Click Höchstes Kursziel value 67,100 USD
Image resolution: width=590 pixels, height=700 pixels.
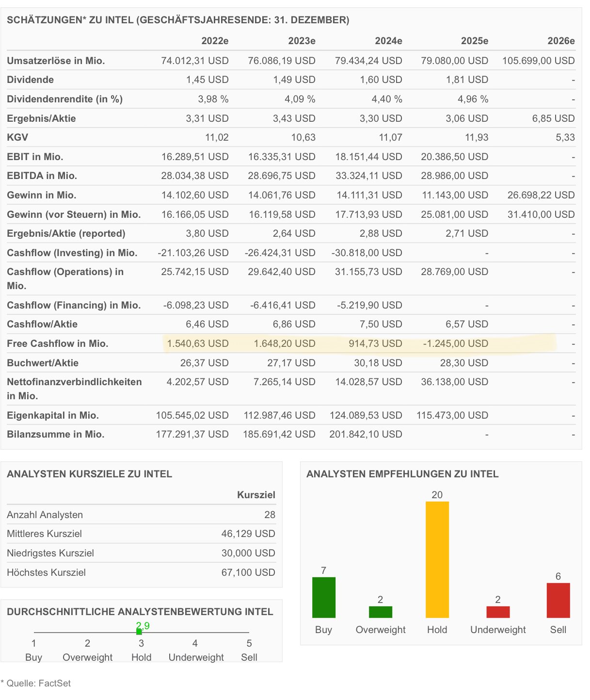(x=248, y=572)
